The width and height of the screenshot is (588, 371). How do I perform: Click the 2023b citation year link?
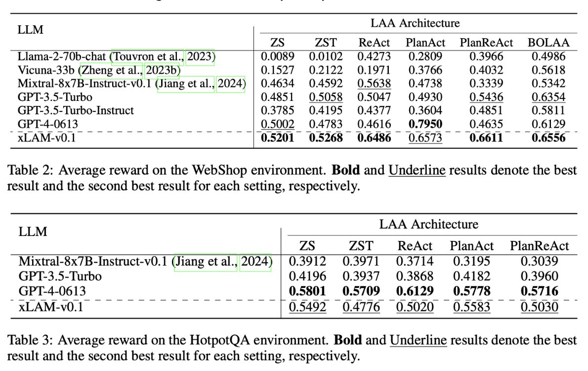point(162,71)
